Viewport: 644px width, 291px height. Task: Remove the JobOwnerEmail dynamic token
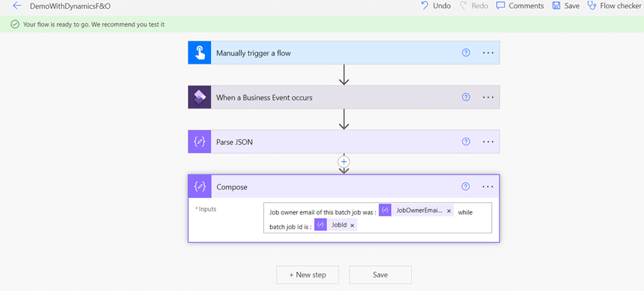pos(449,211)
